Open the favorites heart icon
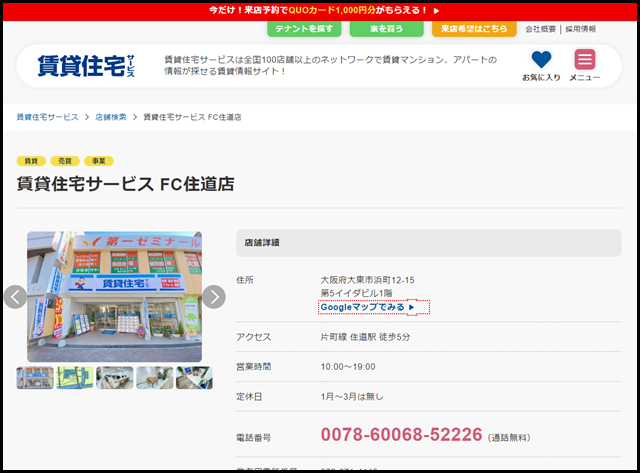This screenshot has width=640, height=473. tap(541, 60)
